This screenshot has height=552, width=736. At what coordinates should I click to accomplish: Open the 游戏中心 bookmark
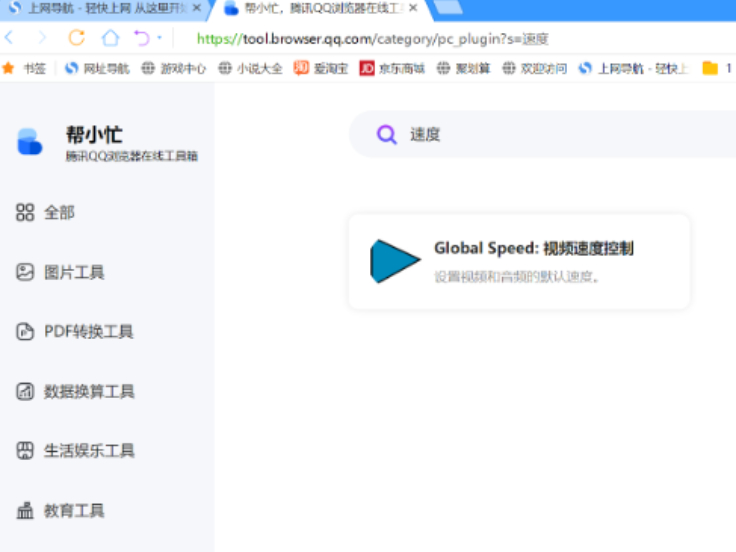point(174,69)
